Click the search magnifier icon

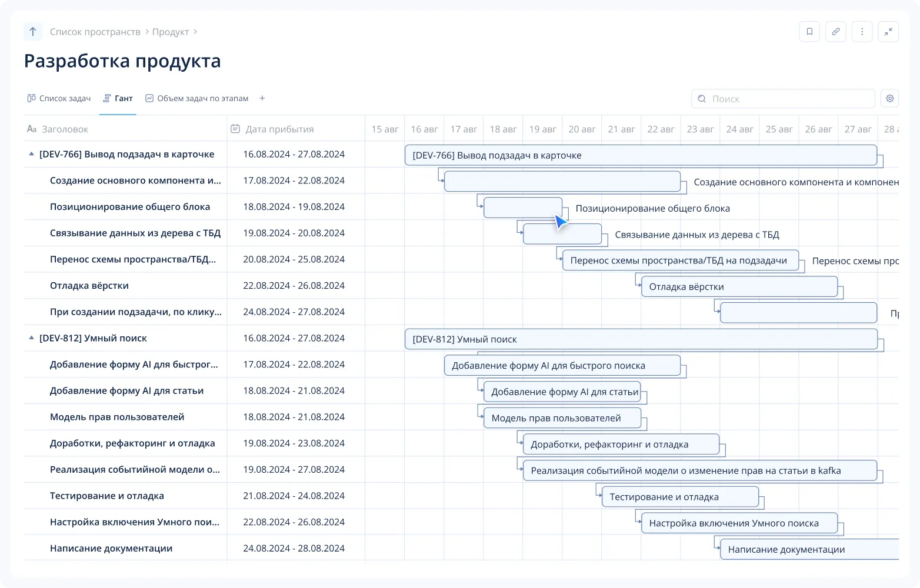702,99
